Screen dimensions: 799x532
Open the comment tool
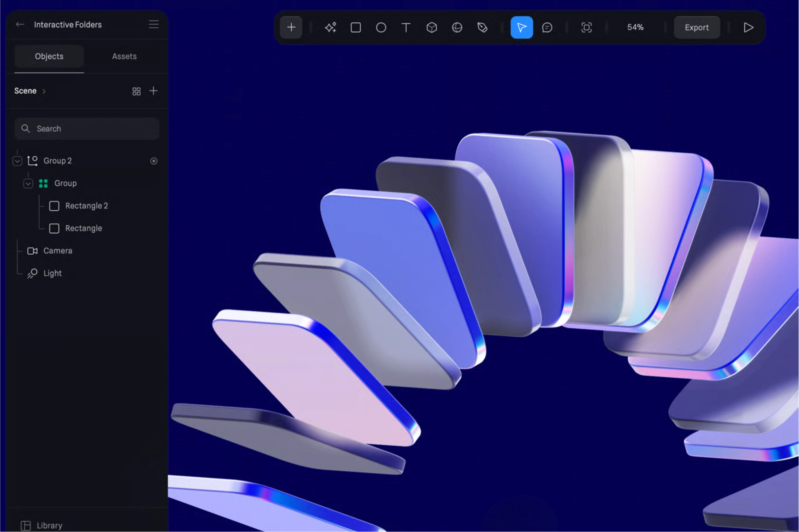(547, 27)
